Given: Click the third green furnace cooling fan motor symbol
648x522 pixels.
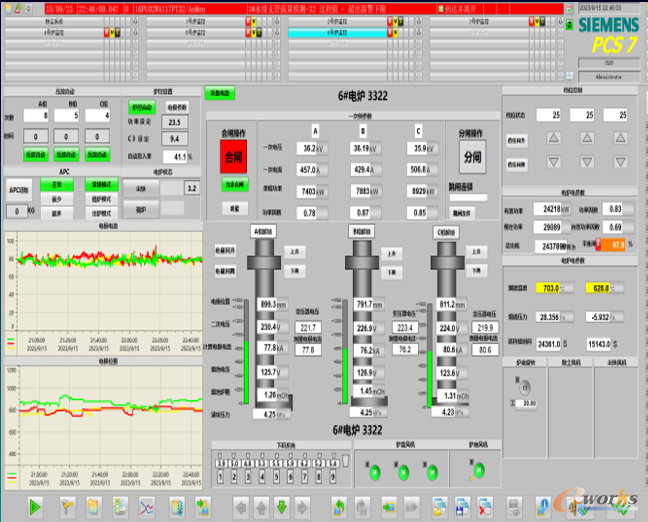Looking at the screenshot, I should (x=432, y=472).
